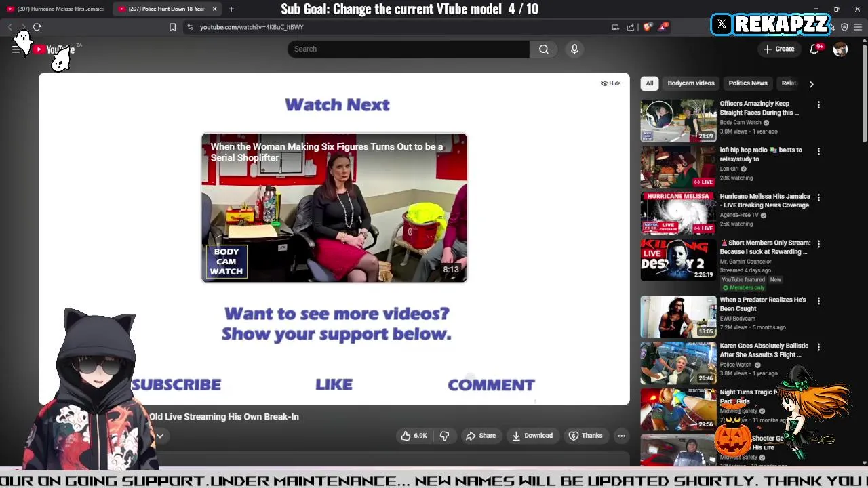The image size is (868, 488).
Task: Open options for lofi hip hop radio
Action: click(818, 151)
